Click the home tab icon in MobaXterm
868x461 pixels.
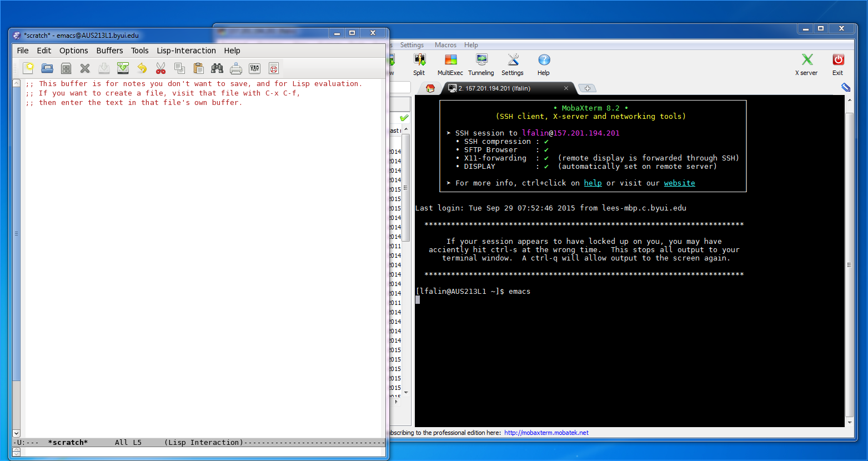click(x=430, y=88)
